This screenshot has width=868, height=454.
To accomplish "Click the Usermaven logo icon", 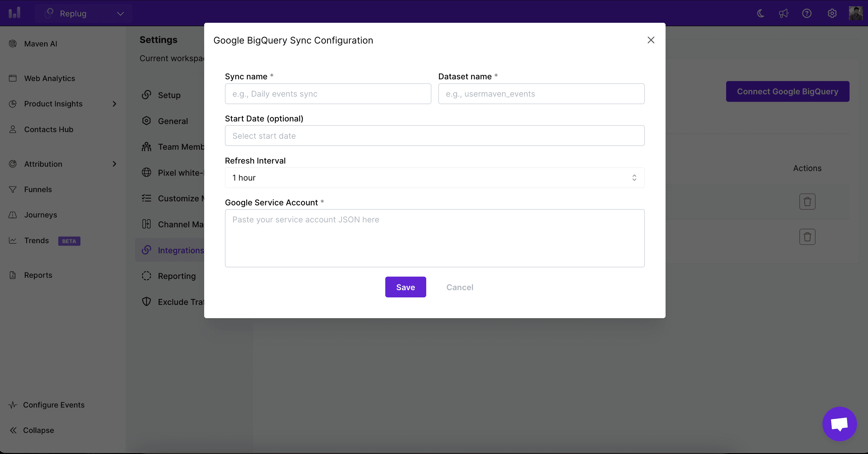I will pyautogui.click(x=14, y=13).
